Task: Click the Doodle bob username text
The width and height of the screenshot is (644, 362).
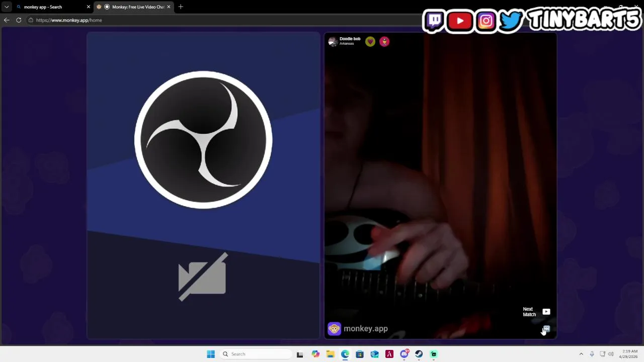Action: coord(350,39)
